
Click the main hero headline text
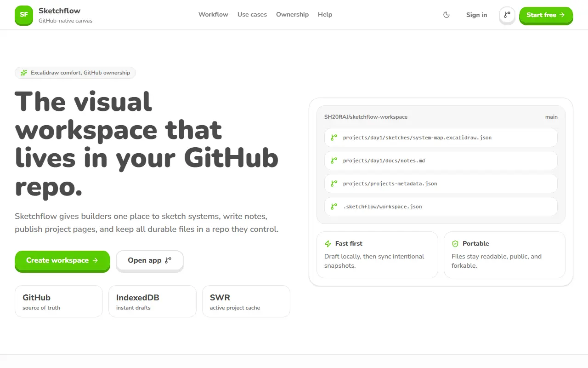pyautogui.click(x=147, y=144)
